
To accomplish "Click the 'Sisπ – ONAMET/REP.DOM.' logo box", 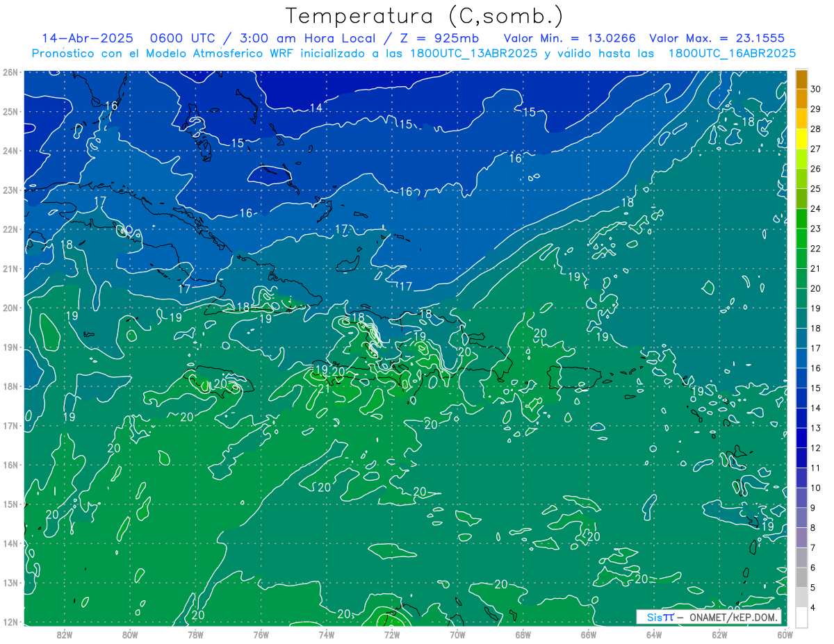I will tap(708, 617).
